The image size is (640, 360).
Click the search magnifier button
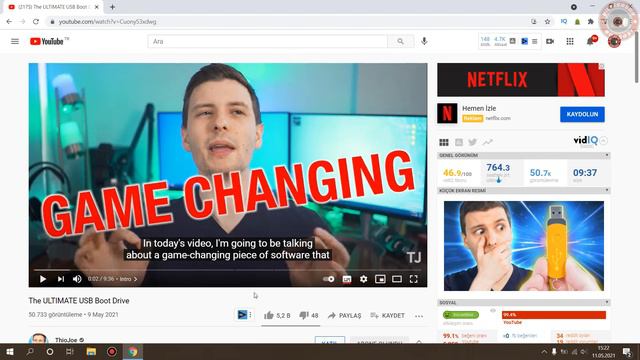click(x=400, y=41)
